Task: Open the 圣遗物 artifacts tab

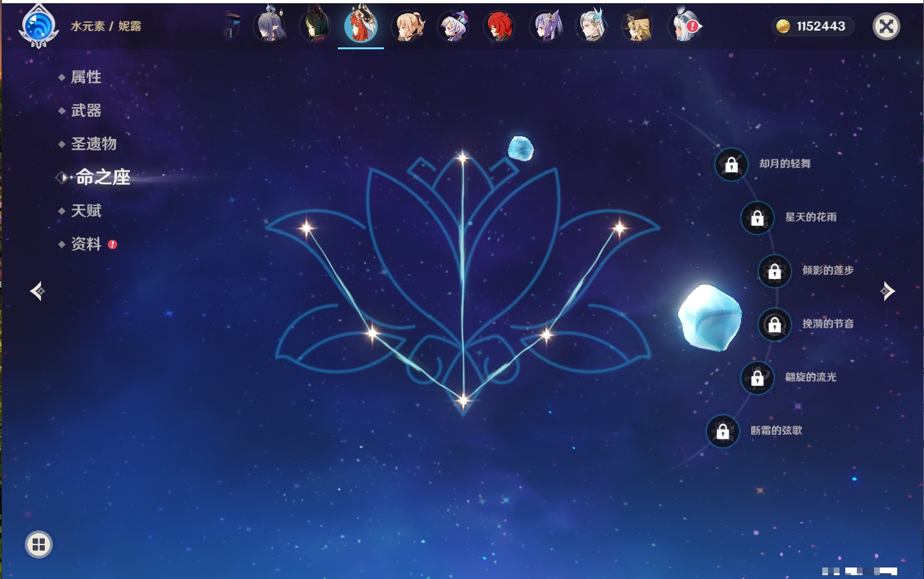Action: (x=93, y=144)
